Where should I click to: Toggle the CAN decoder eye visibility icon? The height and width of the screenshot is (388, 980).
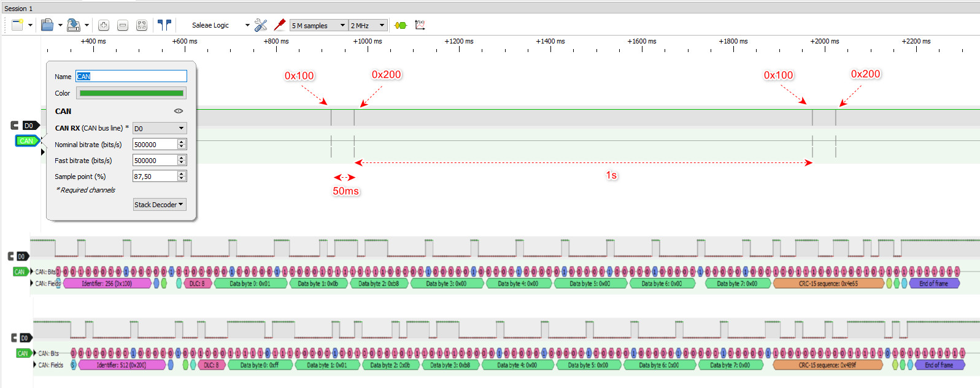point(179,111)
